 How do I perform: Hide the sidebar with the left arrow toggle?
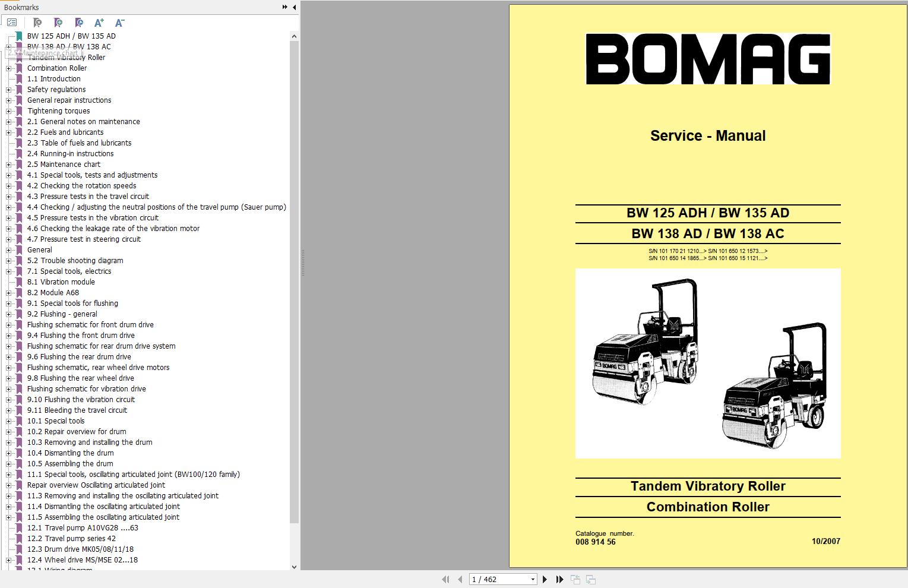coord(293,7)
